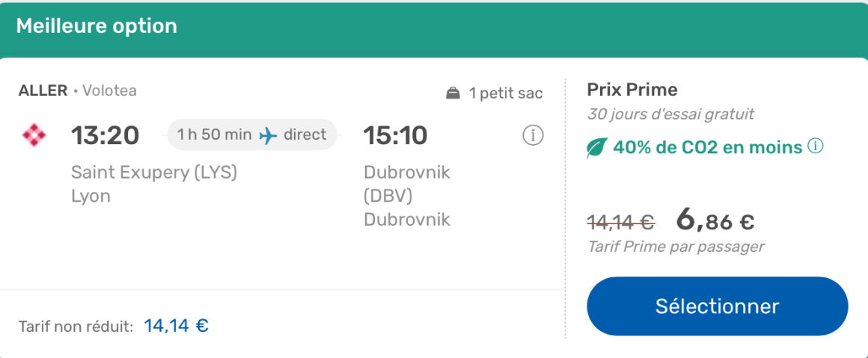Click the 1 petit sac baggage label
This screenshot has height=358, width=868.
point(505,93)
